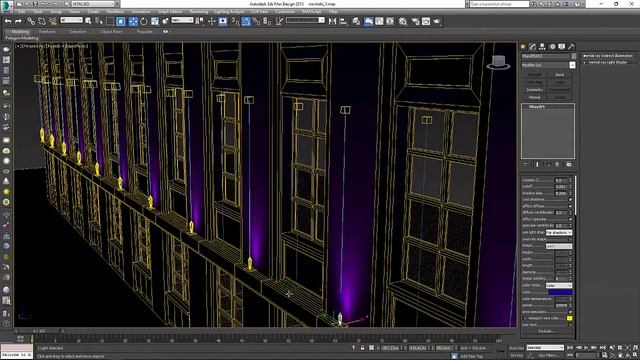Open the Render Setup icon
This screenshot has height=360, width=640.
(x=415, y=21)
